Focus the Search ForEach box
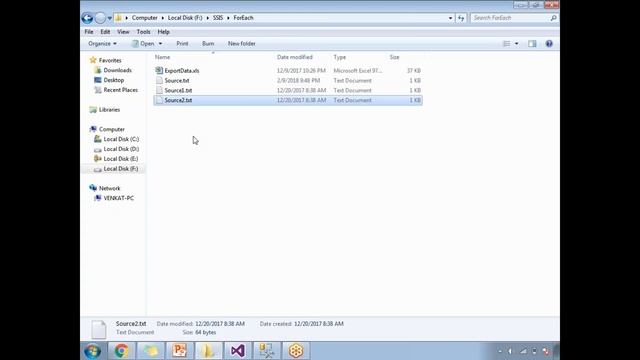Screen dimensions: 640x360 [509, 18]
